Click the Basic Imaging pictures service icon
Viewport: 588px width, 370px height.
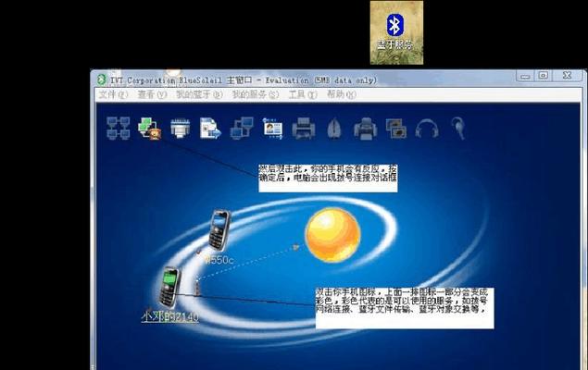[x=396, y=129]
